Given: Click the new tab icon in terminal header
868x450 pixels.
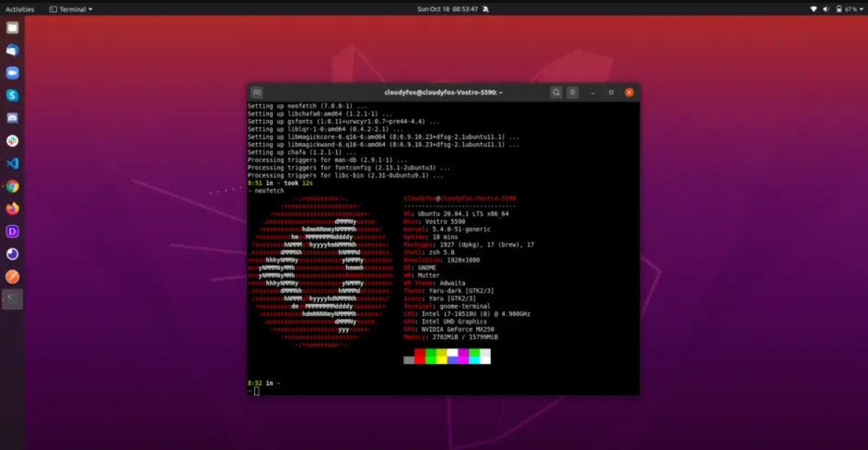Looking at the screenshot, I should 257,93.
